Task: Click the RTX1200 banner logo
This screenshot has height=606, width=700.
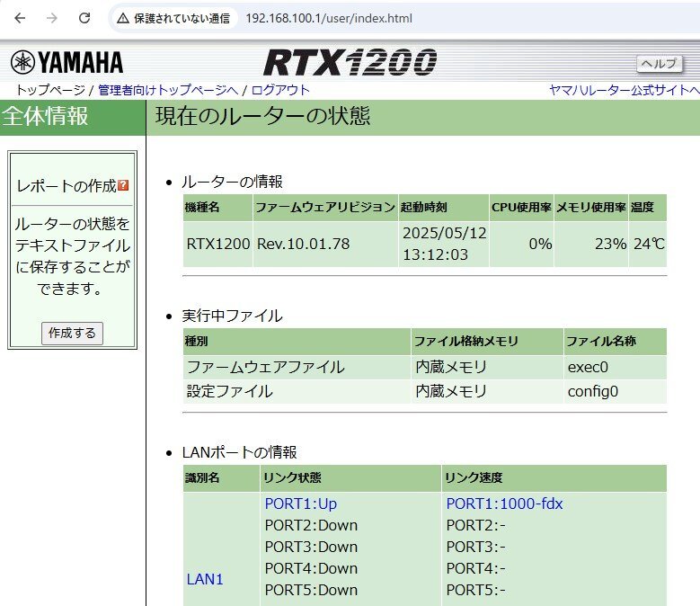Action: pyautogui.click(x=350, y=62)
